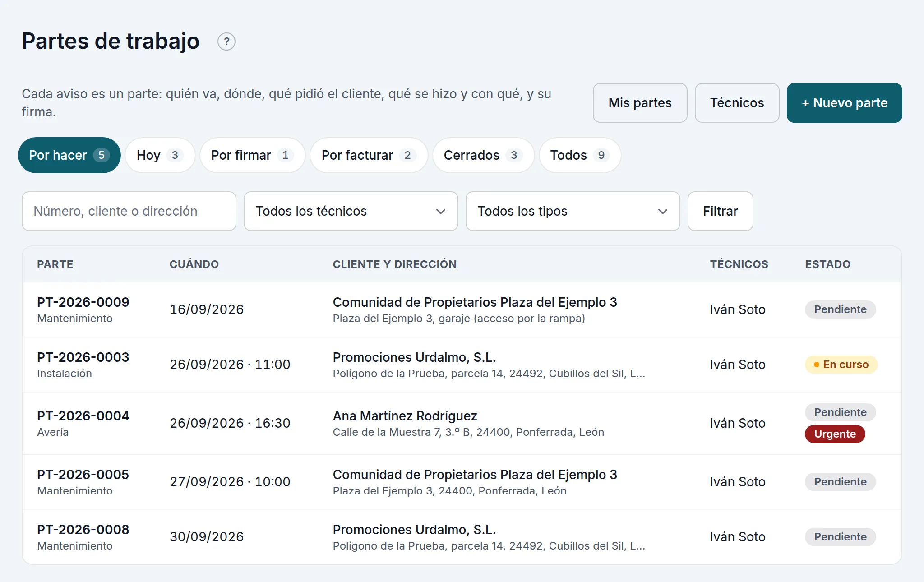Click the garaje address in PT-2026-0009 row
Screen dimensions: 924x582
459,319
